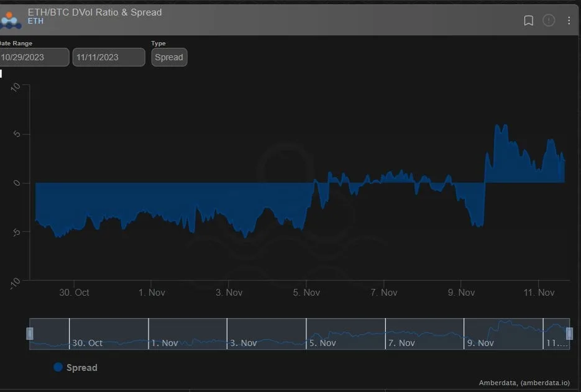The height and width of the screenshot is (392, 581).
Task: Click the 1. Nov x-axis label
Action: pos(152,293)
